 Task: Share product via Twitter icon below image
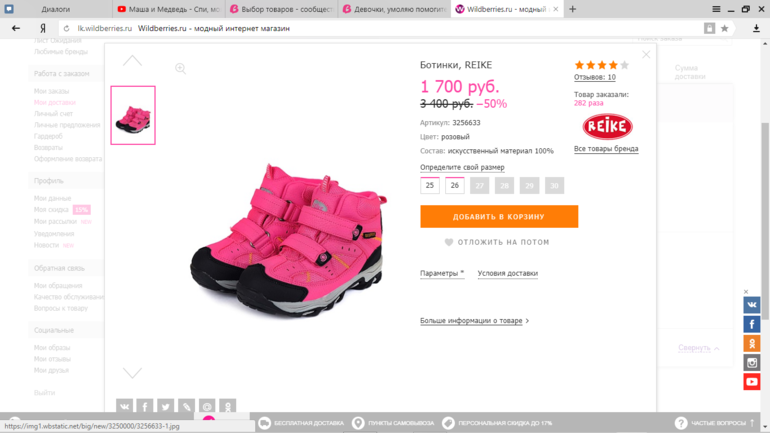click(x=165, y=406)
